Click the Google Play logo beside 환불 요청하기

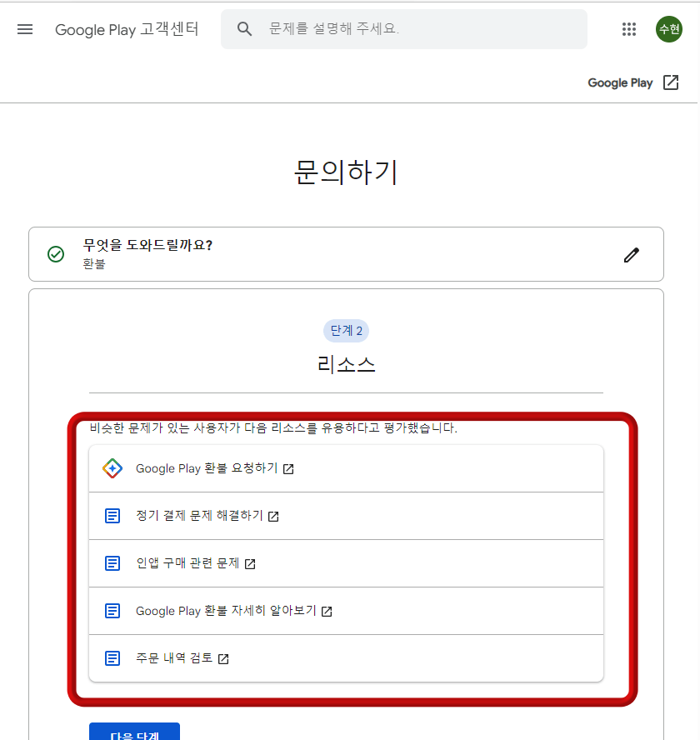click(x=112, y=468)
